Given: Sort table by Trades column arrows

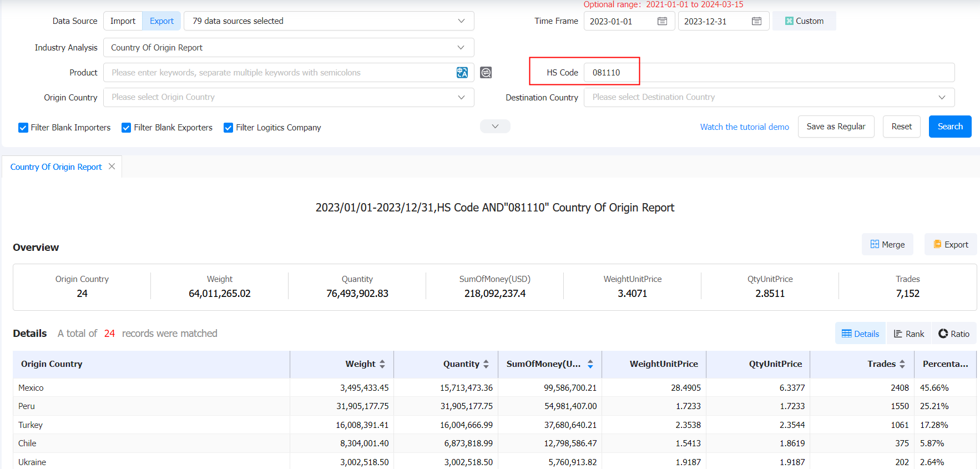Looking at the screenshot, I should coord(902,364).
